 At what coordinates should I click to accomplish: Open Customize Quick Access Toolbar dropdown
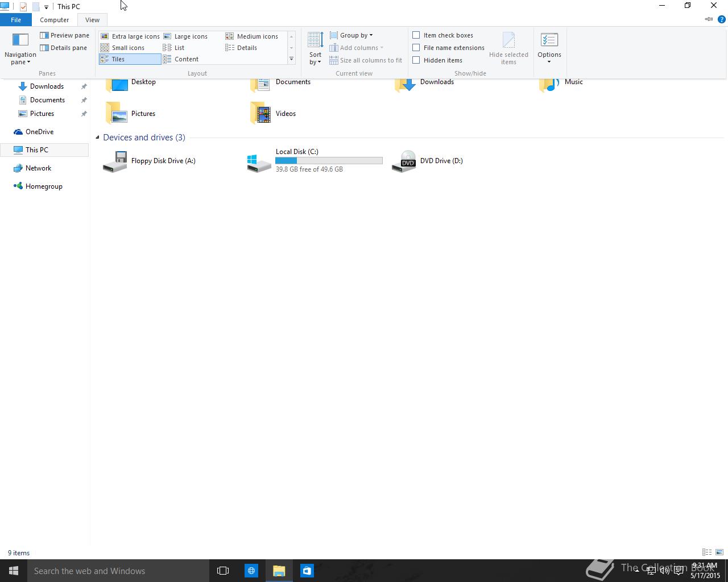coord(46,7)
